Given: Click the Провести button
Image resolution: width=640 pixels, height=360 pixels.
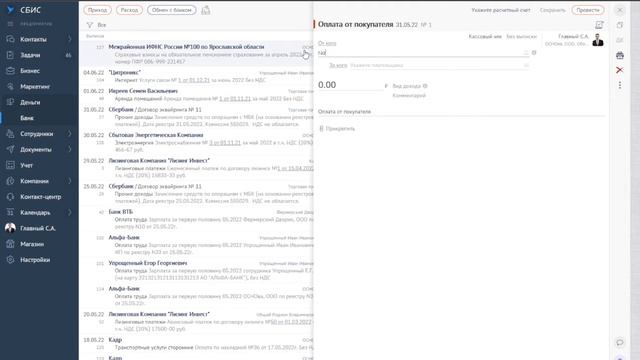Looking at the screenshot, I should pos(588,10).
